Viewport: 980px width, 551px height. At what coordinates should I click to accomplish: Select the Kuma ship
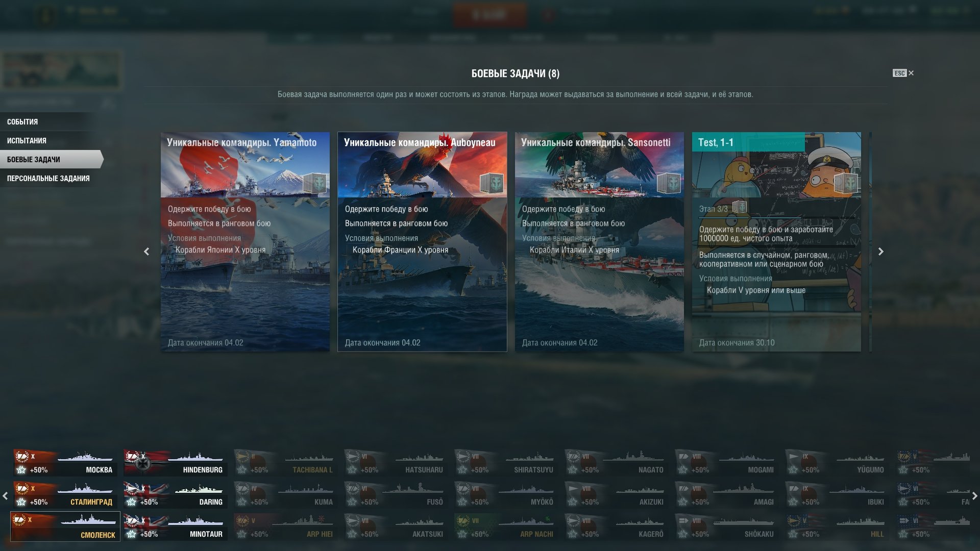pos(286,495)
